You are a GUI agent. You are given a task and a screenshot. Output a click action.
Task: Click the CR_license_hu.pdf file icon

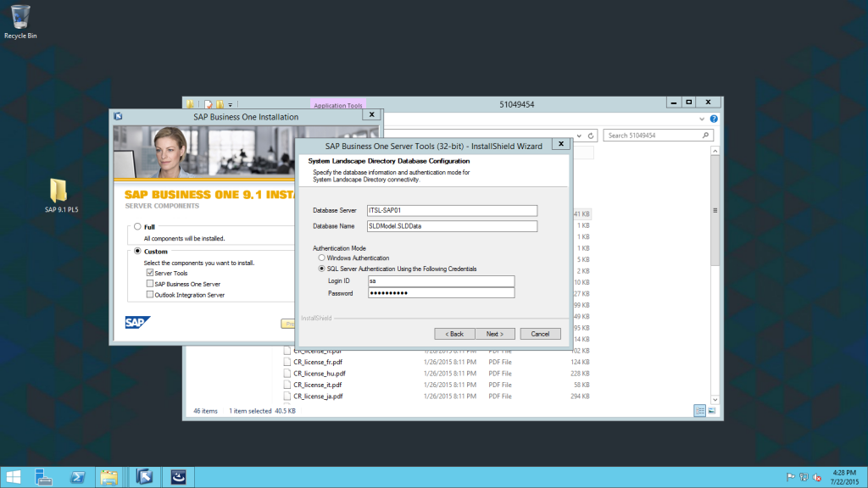coord(287,374)
